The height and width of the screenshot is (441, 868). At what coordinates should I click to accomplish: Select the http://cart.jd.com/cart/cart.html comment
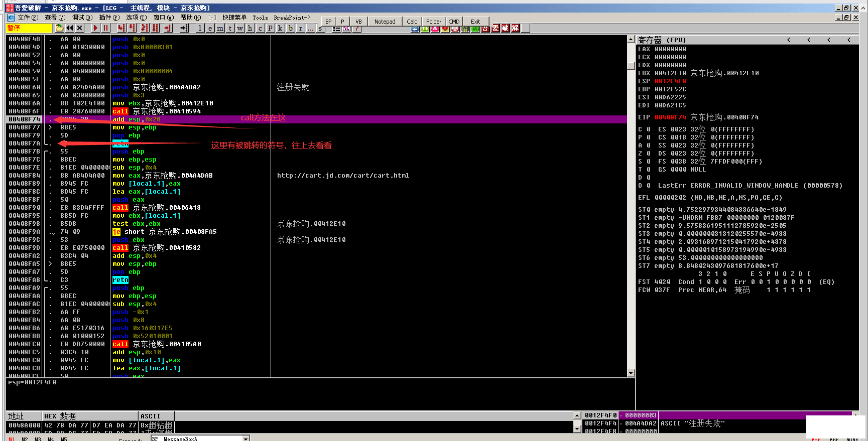(343, 176)
